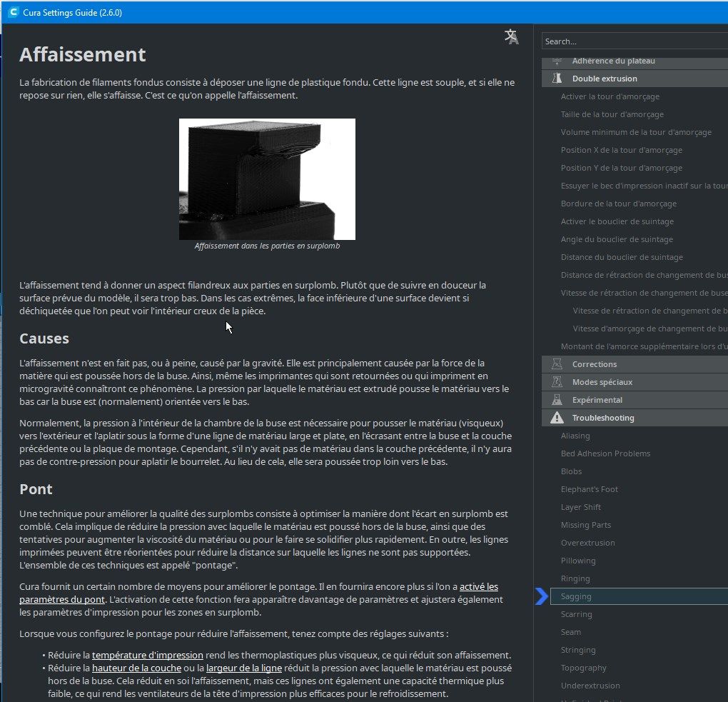Open the Elephant's Foot article
Image resolution: width=728 pixels, height=702 pixels.
tap(589, 489)
